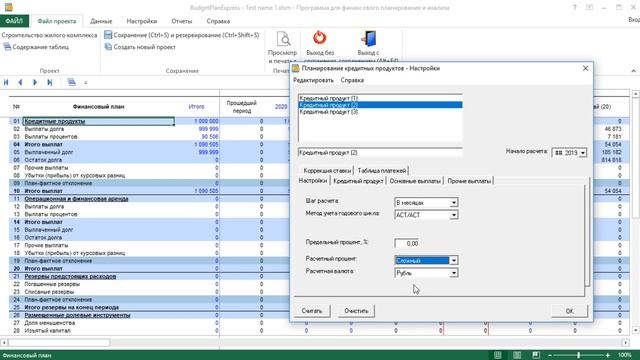
Task: Click the 100% zoom level in status bar
Action: pyautogui.click(x=624, y=356)
